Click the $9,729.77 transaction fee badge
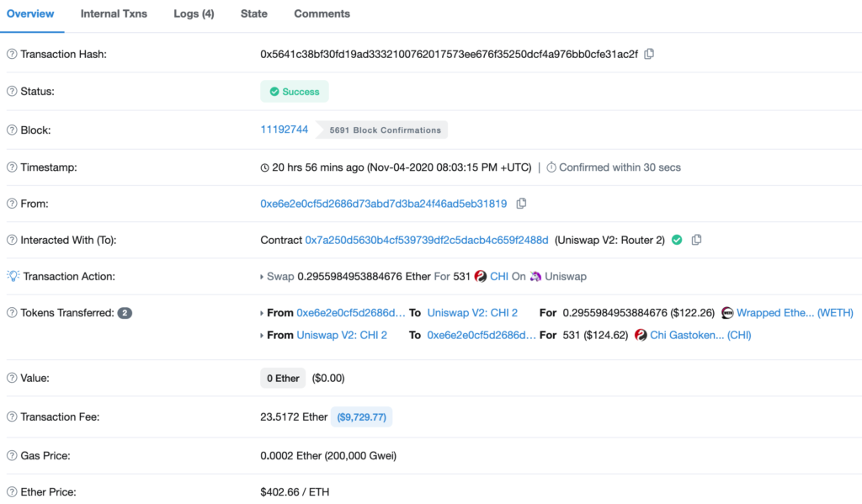 coord(361,417)
